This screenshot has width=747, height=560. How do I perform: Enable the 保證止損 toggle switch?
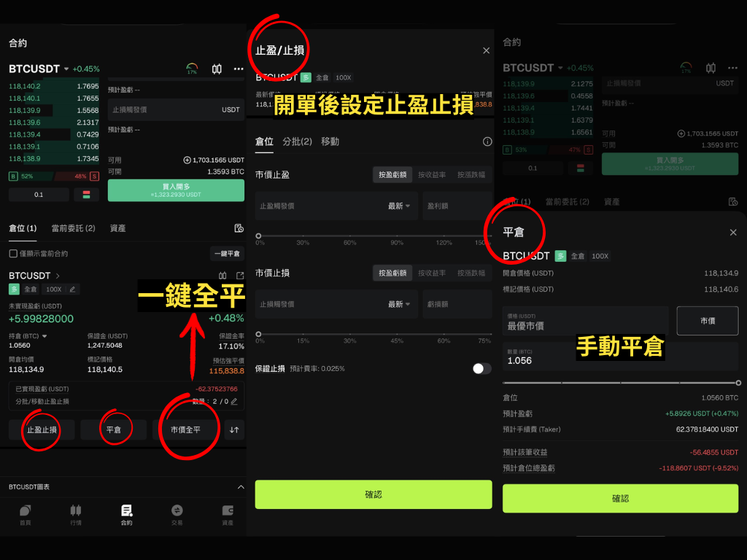(x=481, y=368)
